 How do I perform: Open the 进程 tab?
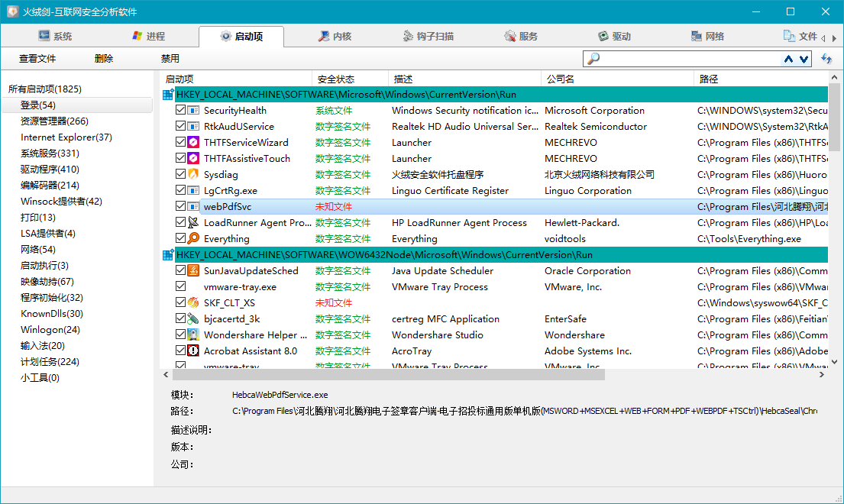pos(149,36)
